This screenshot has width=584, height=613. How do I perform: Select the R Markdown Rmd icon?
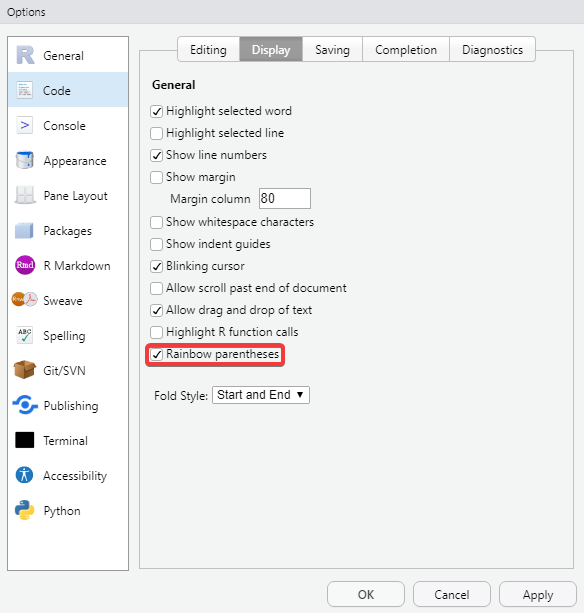tap(25, 265)
